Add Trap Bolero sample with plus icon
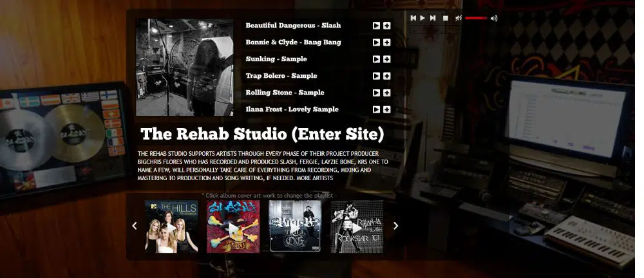Viewport: 644px width, 278px height. pyautogui.click(x=386, y=76)
